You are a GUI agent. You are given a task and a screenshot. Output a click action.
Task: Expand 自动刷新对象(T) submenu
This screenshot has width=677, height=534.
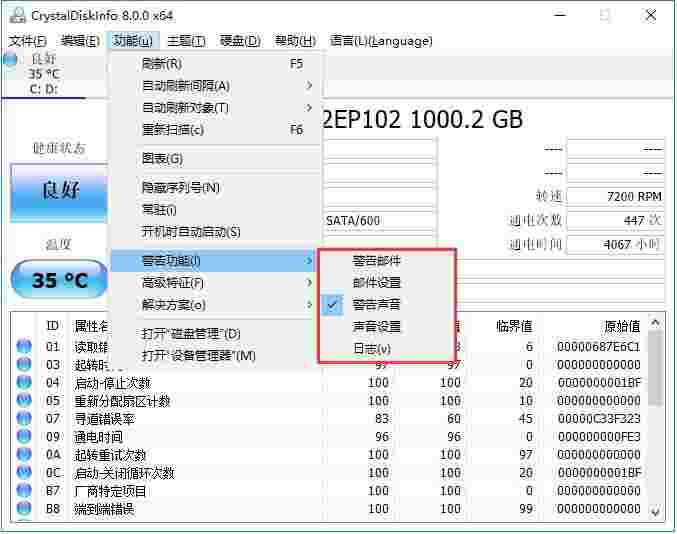(216, 107)
